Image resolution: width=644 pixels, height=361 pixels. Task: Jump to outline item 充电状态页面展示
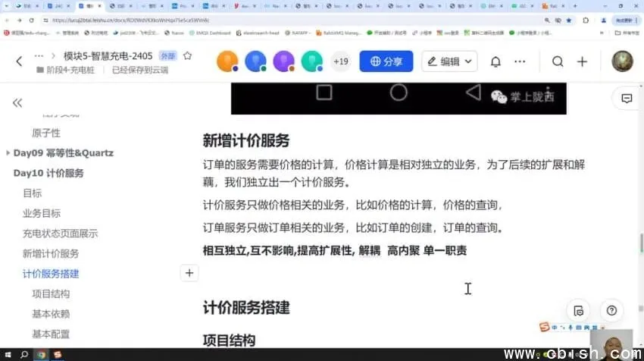point(60,234)
